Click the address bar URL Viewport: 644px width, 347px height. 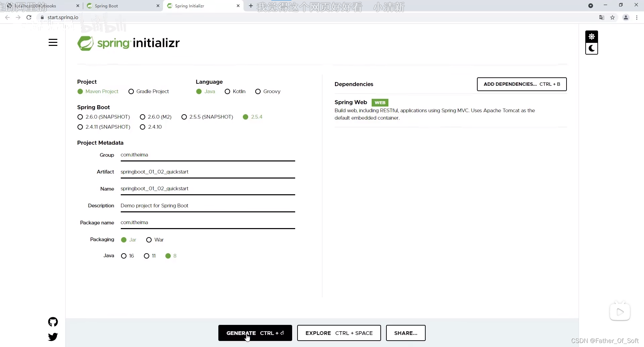click(63, 17)
